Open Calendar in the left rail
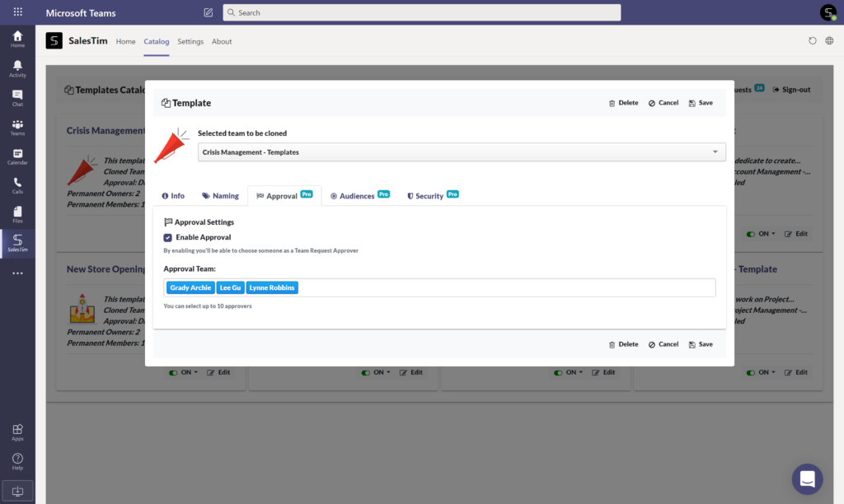 (18, 156)
